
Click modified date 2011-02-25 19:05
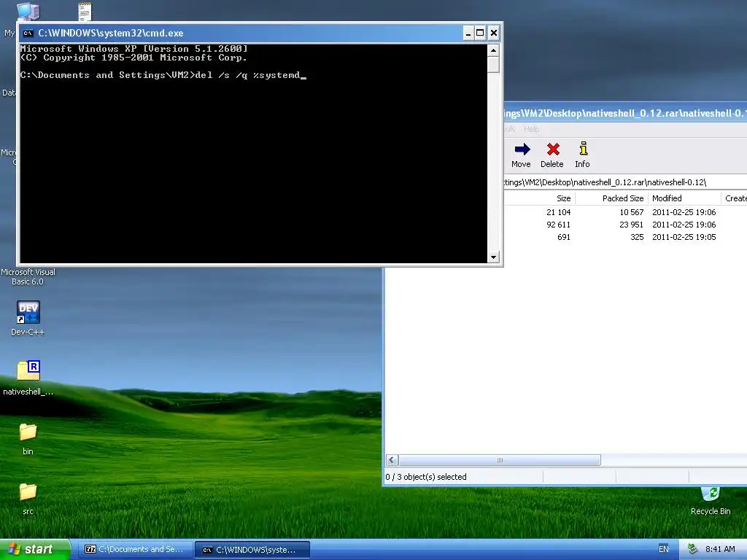tap(684, 237)
